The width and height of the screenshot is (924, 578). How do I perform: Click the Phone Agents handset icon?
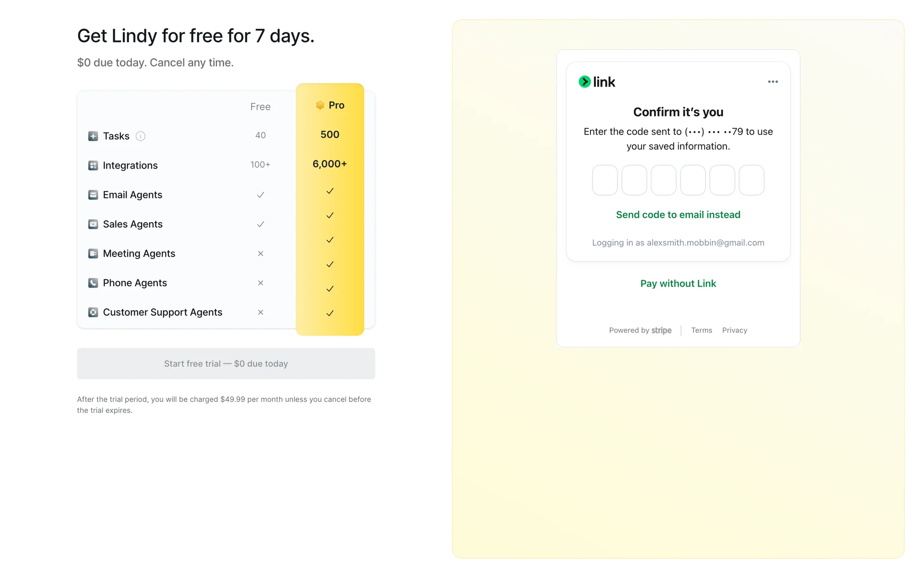93,283
